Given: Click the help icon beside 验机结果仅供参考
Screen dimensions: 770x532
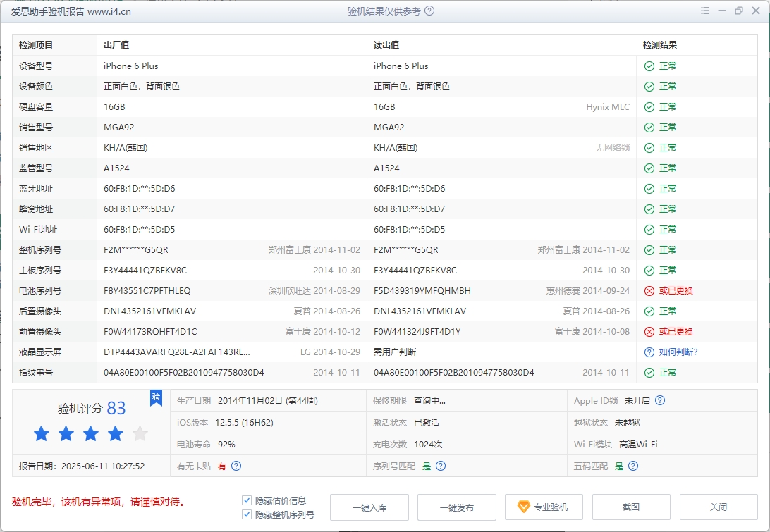Looking at the screenshot, I should coord(429,11).
